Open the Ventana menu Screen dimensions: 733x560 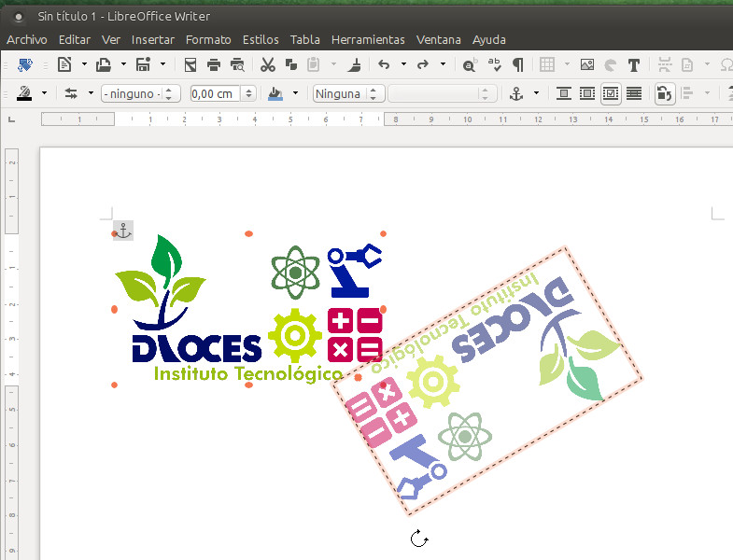coord(439,40)
